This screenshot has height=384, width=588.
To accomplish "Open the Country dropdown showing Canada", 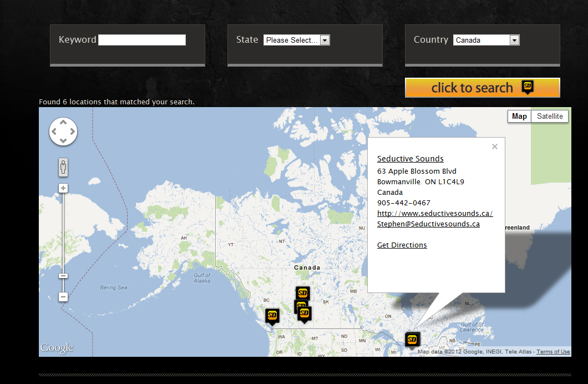I will point(486,40).
